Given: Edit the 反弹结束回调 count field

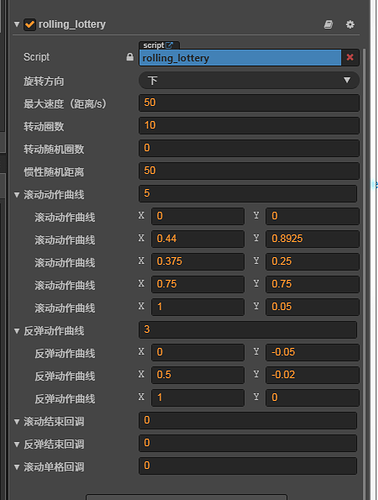Looking at the screenshot, I should click(x=248, y=443).
